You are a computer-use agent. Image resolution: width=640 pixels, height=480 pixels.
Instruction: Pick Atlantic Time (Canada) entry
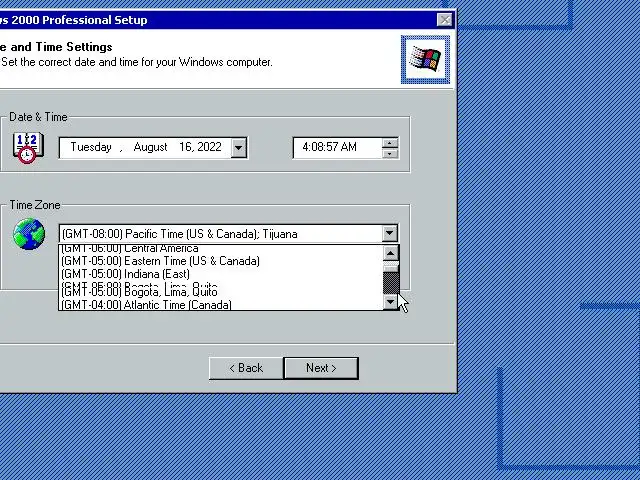pyautogui.click(x=221, y=304)
